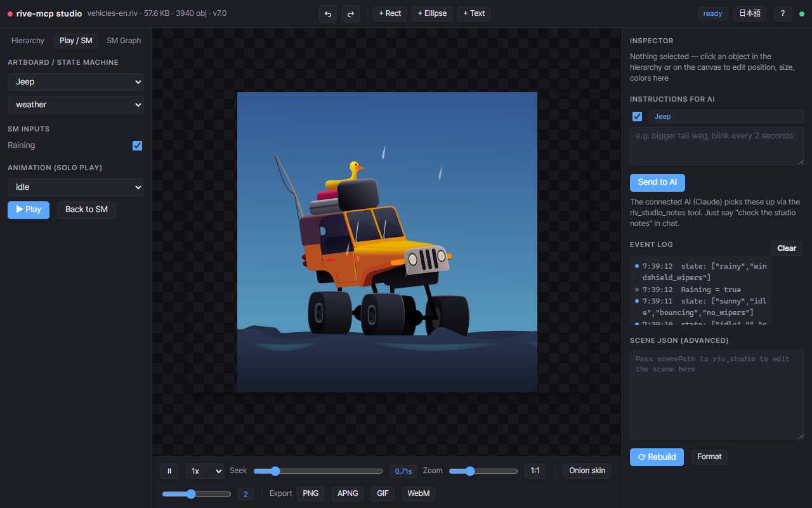
Task: Click the redo arrow icon
Action: point(351,13)
